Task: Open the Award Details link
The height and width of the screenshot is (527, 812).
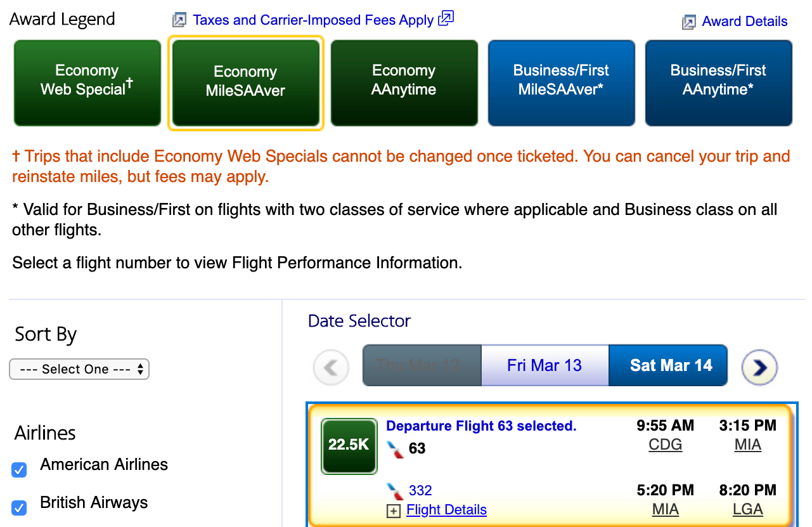Action: [744, 22]
